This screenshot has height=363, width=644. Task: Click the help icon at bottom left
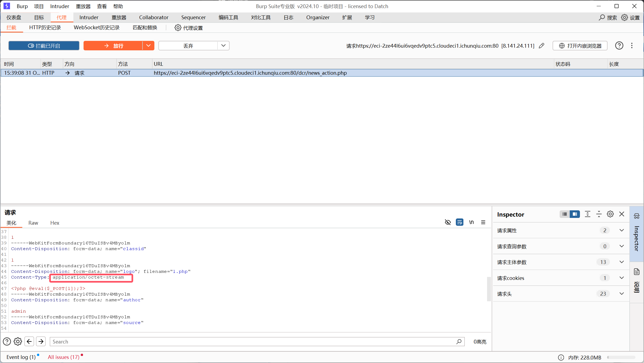(7, 341)
